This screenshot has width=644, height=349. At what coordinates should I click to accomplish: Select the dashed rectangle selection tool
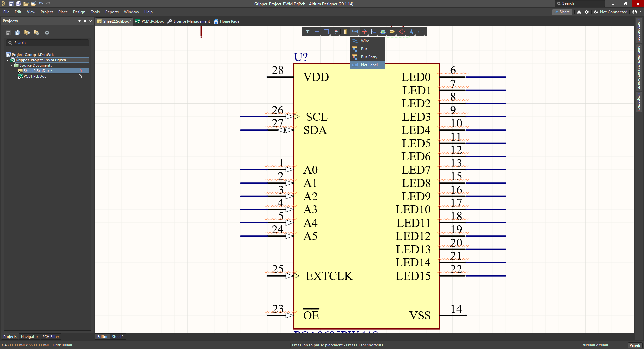(x=326, y=32)
